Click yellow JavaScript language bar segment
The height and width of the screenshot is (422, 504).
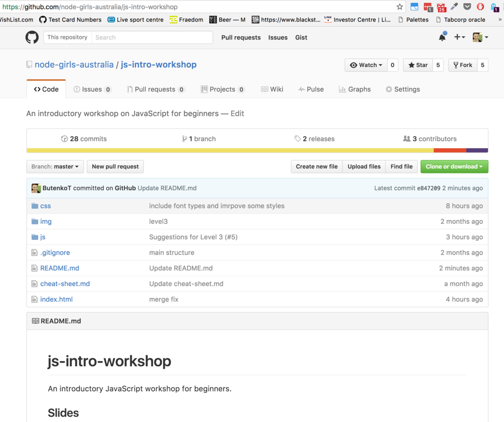pos(230,150)
